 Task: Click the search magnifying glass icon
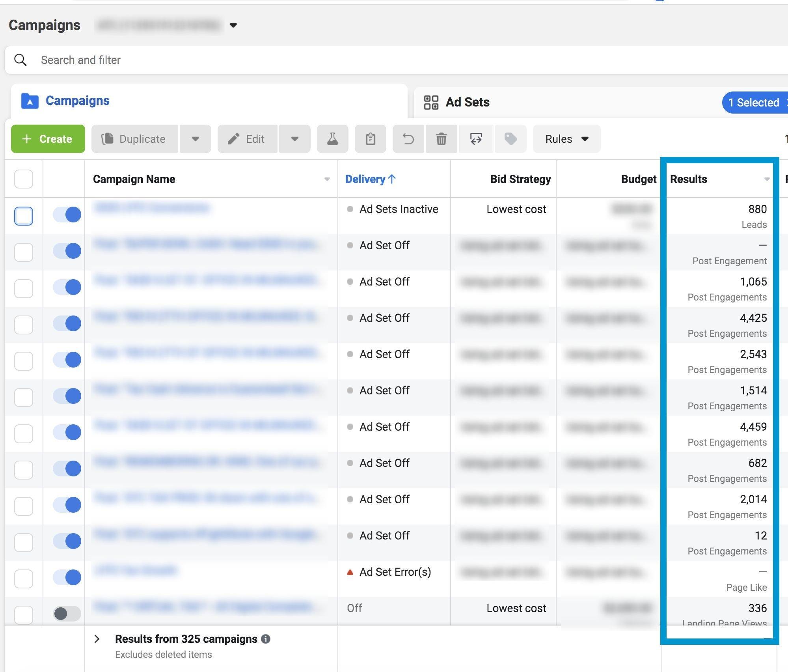tap(20, 60)
